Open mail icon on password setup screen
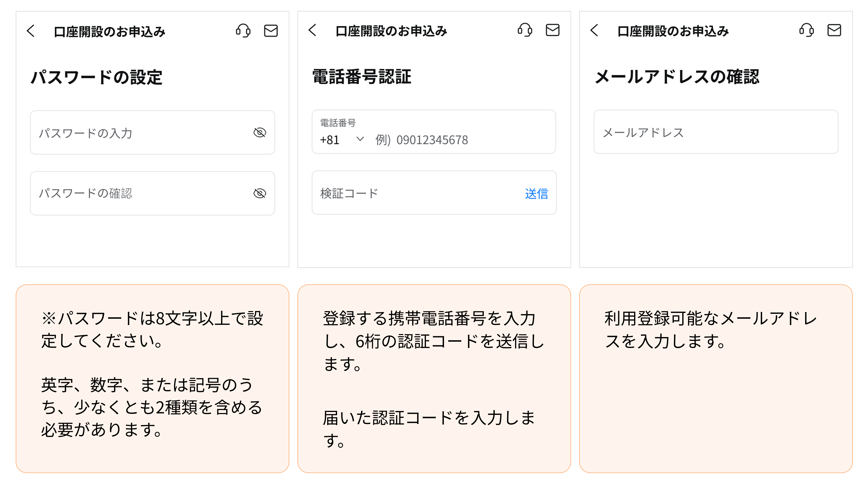Viewport: 868px width, 486px height. 271,31
